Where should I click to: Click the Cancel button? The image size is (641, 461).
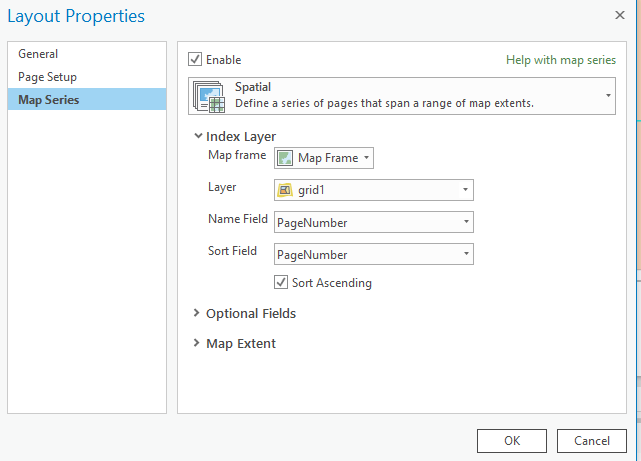(592, 440)
